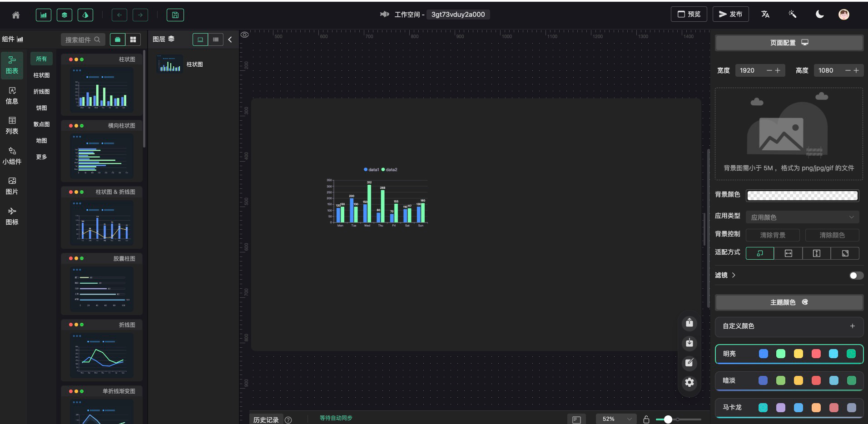868x424 pixels.
Task: Click the 发布 publish button
Action: [x=730, y=14]
